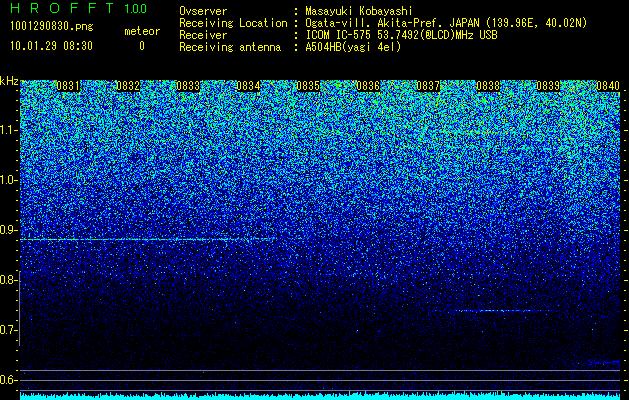The image size is (629, 400).
Task: Click the HROFFT 1.0.0 title text
Action: pos(79,8)
